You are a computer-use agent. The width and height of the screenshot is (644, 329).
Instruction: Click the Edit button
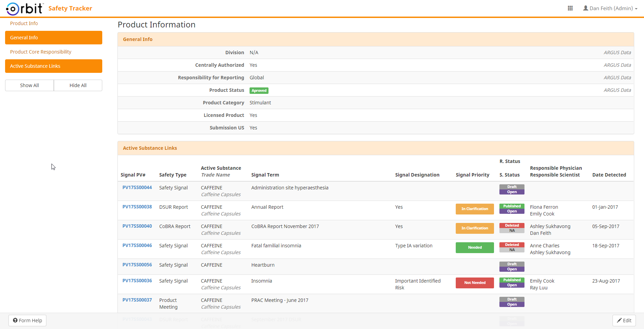[624, 321]
